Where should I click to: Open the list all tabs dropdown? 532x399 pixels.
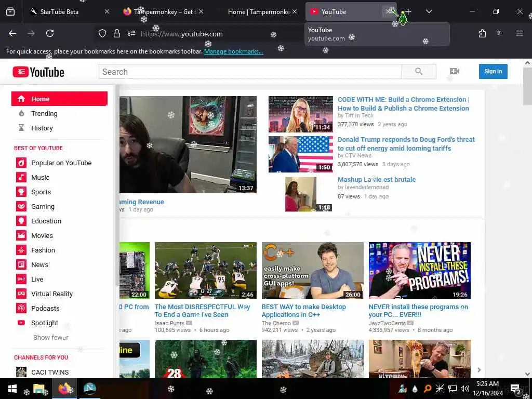(x=429, y=11)
